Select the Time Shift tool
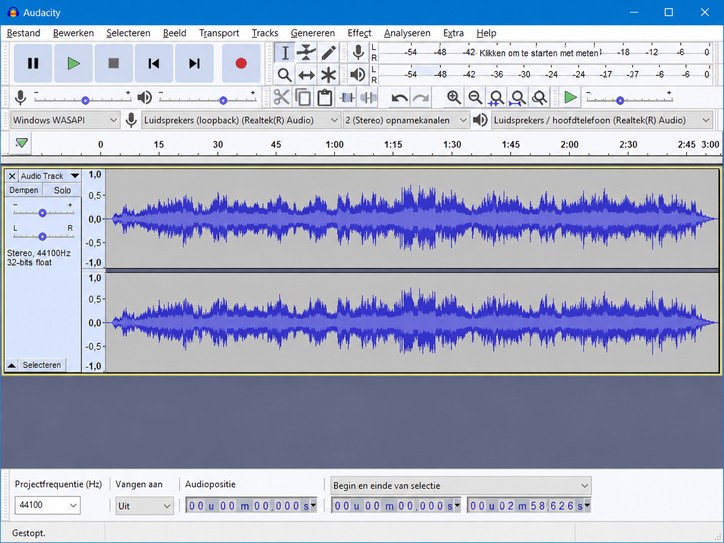This screenshot has height=543, width=724. pyautogui.click(x=306, y=75)
